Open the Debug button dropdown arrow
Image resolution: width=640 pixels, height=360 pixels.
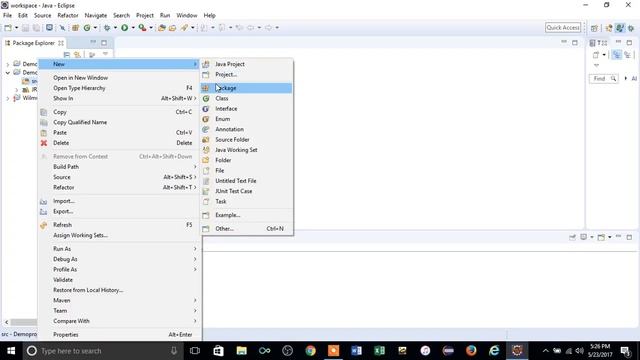click(x=115, y=28)
